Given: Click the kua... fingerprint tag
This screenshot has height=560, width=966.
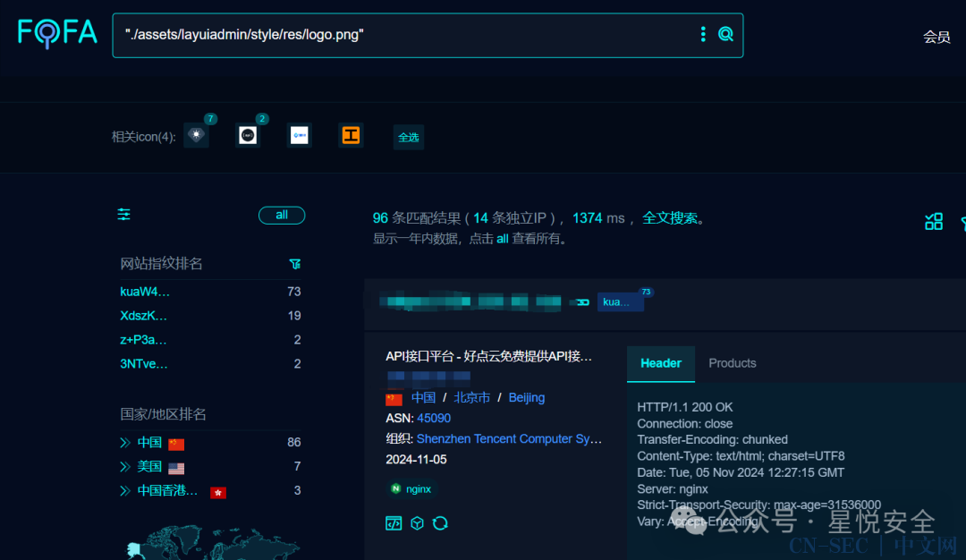Looking at the screenshot, I should coord(621,301).
